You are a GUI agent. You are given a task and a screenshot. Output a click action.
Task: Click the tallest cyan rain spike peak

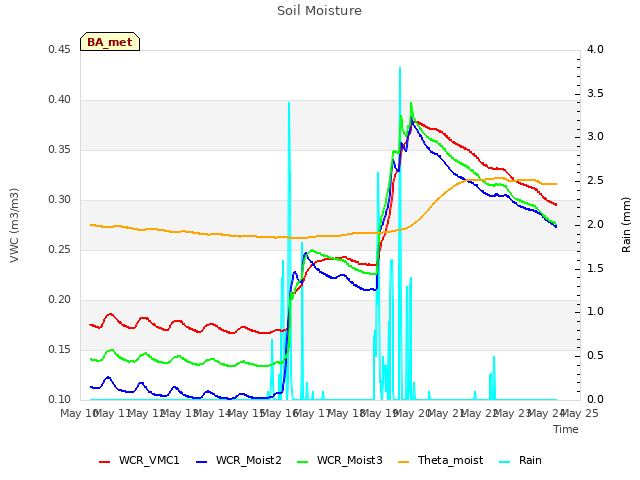[400, 68]
